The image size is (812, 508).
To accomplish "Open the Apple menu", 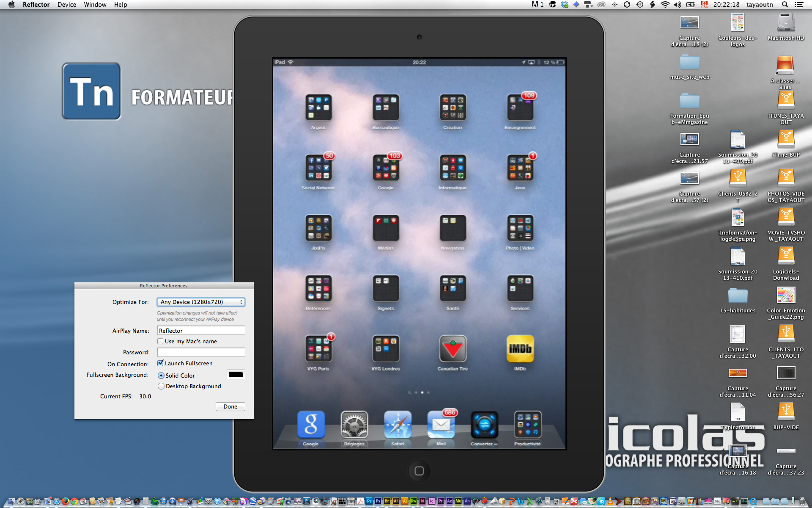I will pyautogui.click(x=11, y=5).
